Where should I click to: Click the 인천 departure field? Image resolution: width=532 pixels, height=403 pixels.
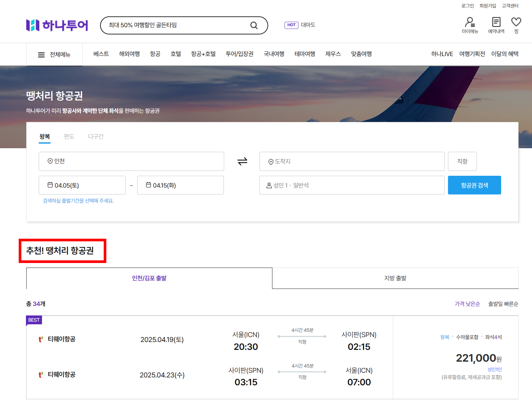tap(131, 161)
